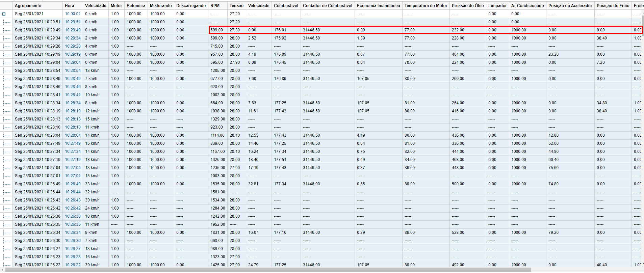Click the highlighted RPM cell 599.00

coord(217,30)
